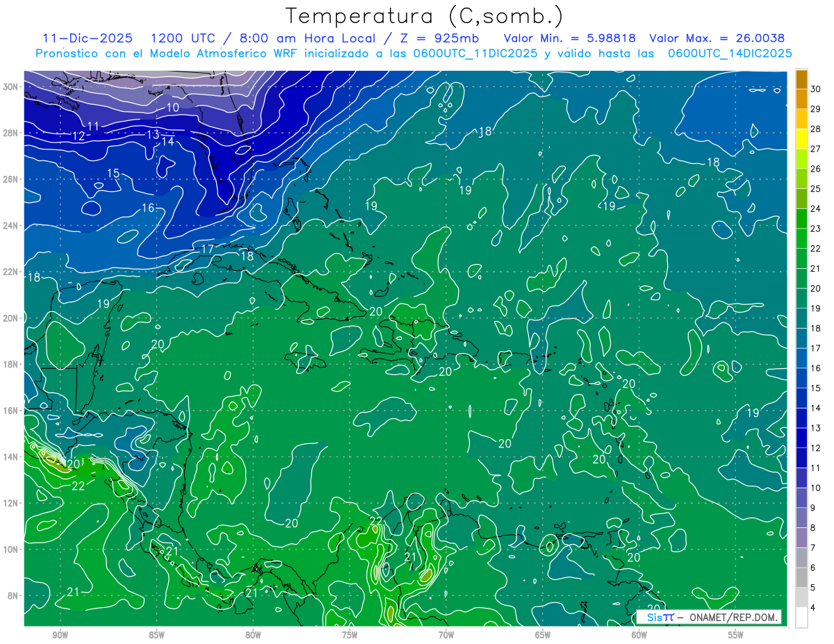Click the "15" value on the color legend
The image size is (834, 644).
(815, 388)
